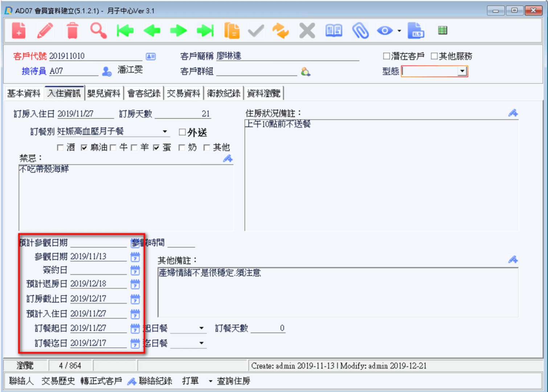Check the 酒 checkbox
Viewport: 548px width, 392px height.
[x=60, y=148]
